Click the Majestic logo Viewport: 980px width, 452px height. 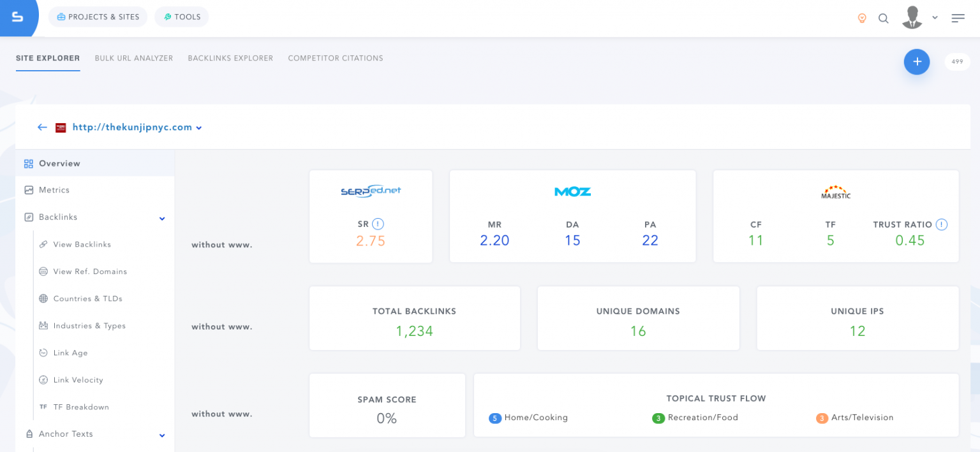pyautogui.click(x=836, y=192)
